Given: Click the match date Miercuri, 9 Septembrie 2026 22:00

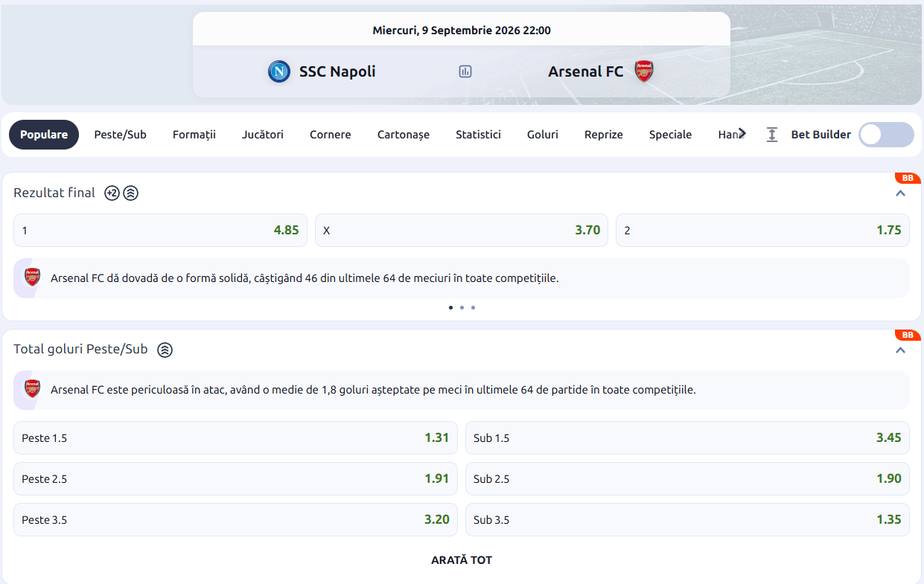Looking at the screenshot, I should click(x=462, y=31).
